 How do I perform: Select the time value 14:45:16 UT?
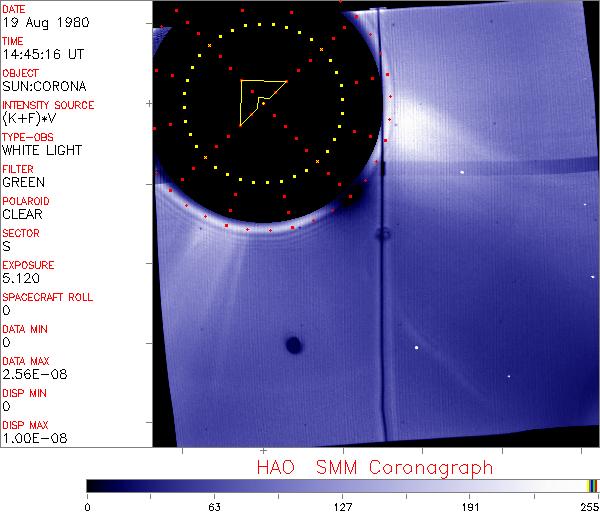point(41,54)
